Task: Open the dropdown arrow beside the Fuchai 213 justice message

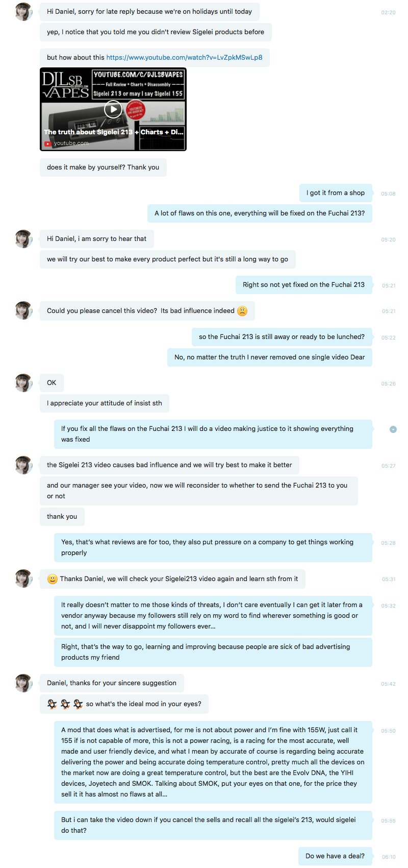Action: pyautogui.click(x=393, y=429)
